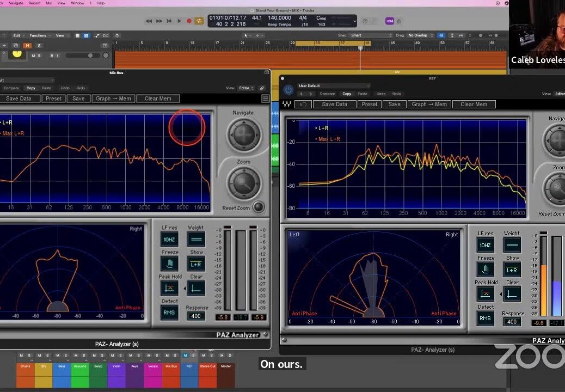This screenshot has width=565, height=392.
Task: Toggle LF res 10HZ in REF analyzer
Action: coord(486,245)
